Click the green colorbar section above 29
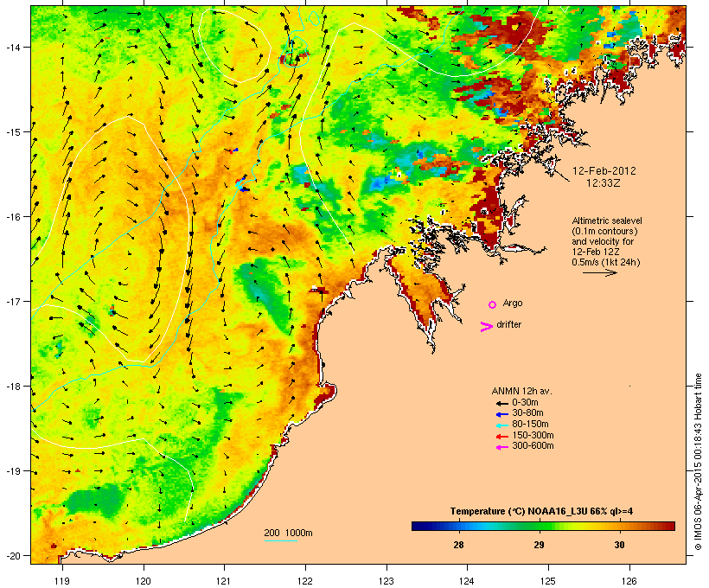The image size is (709, 588). pyautogui.click(x=539, y=526)
